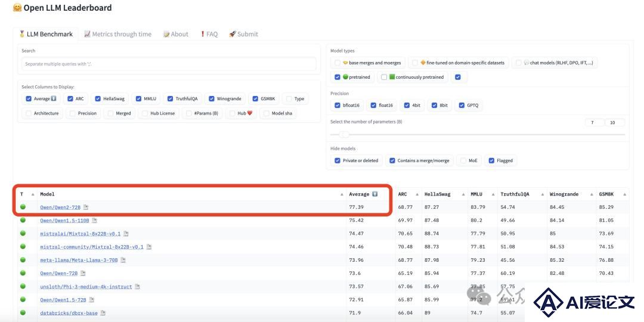Go to the FAQ tab

click(x=209, y=34)
